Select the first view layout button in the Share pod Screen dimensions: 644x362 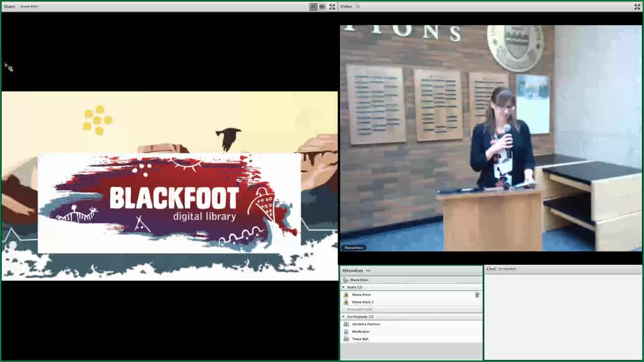313,6
